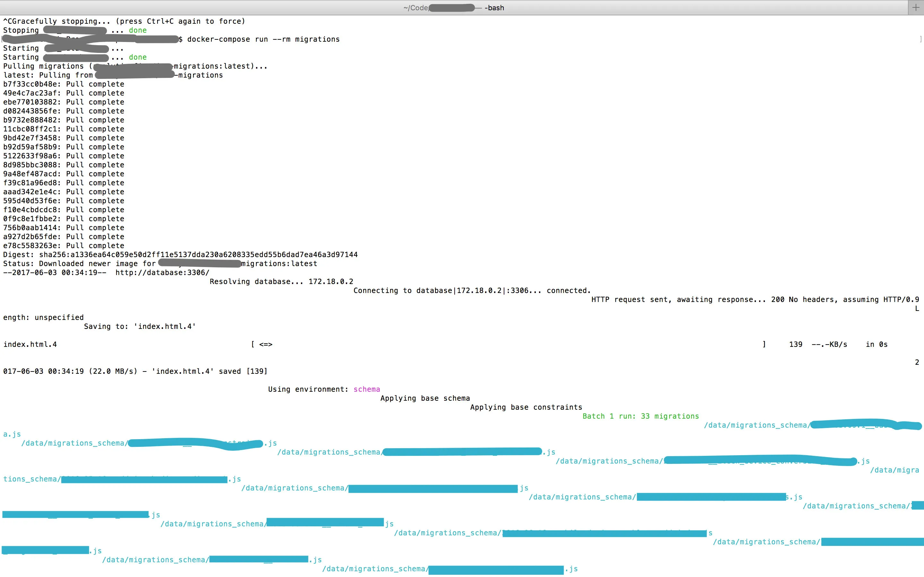Click the 9bd42e7f3458 Pull complete line
924x577 pixels.
tap(64, 138)
